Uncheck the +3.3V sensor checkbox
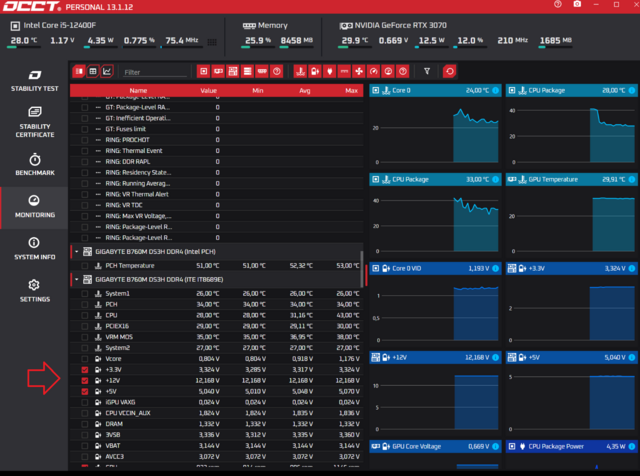The image size is (640, 476). tap(84, 370)
